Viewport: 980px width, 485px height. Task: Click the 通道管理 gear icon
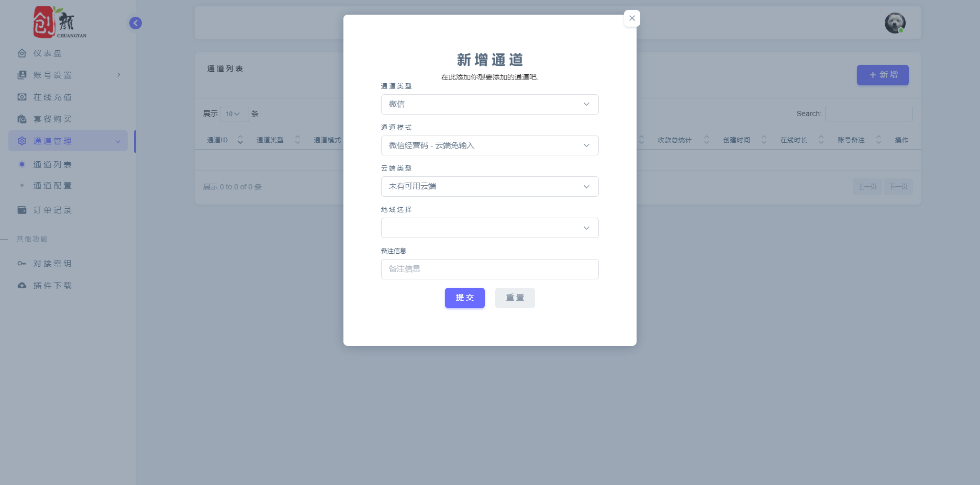pos(22,141)
